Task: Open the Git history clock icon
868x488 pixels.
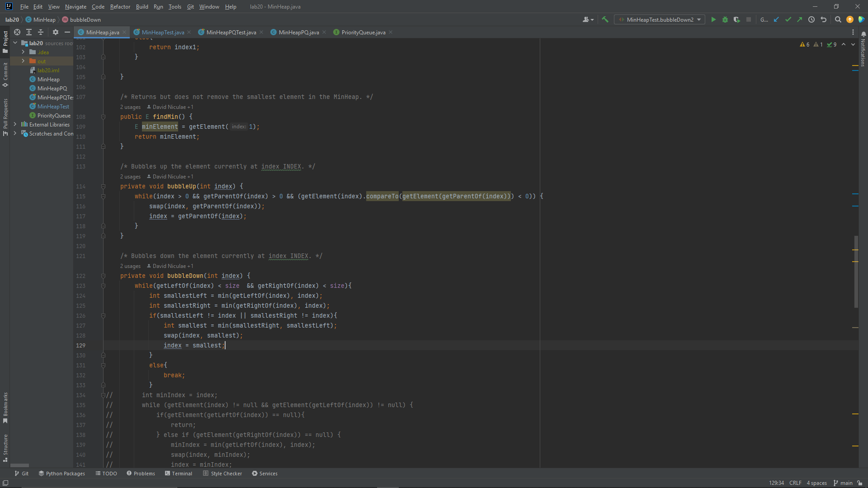Action: (x=811, y=19)
